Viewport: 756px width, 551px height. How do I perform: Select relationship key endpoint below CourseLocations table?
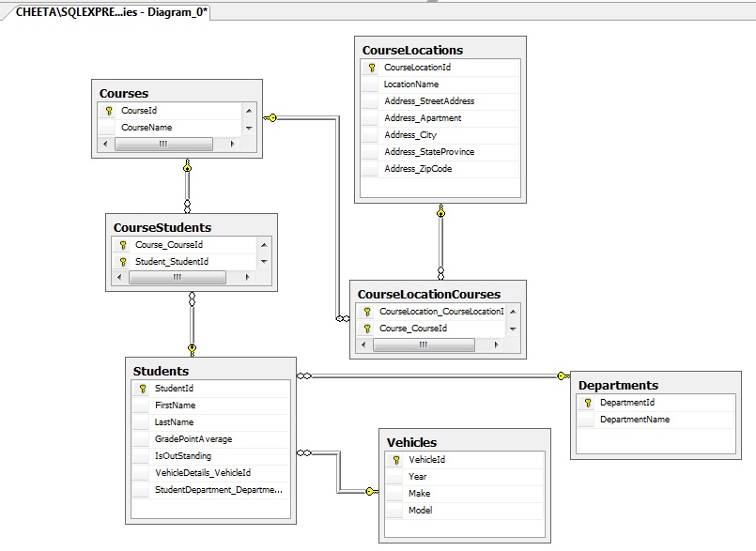(440, 210)
